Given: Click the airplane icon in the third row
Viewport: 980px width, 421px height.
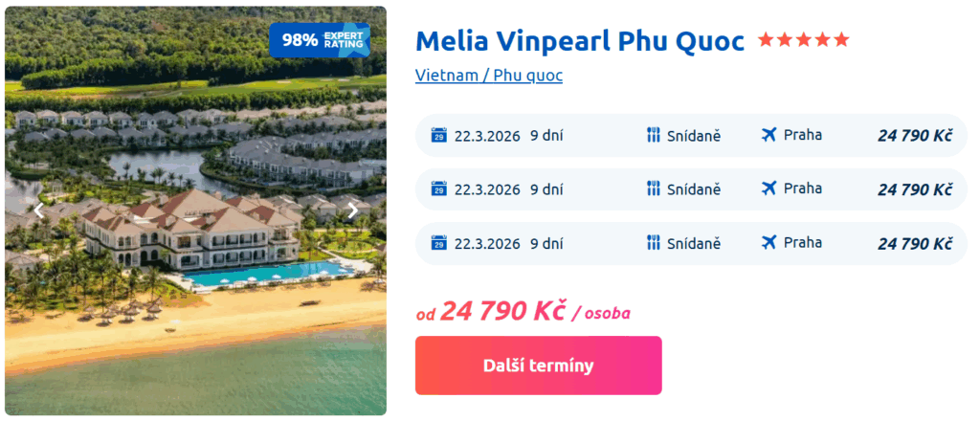Looking at the screenshot, I should tap(768, 242).
